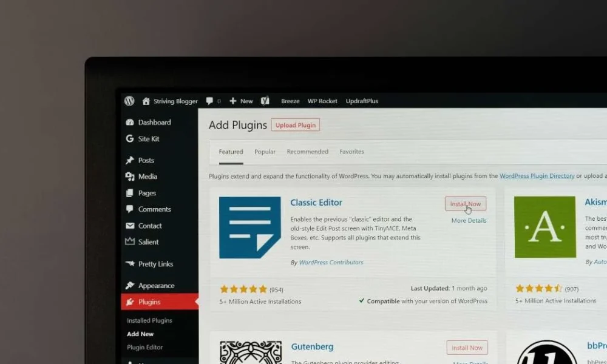Click the Comments bubble icon in sidebar

coord(130,209)
